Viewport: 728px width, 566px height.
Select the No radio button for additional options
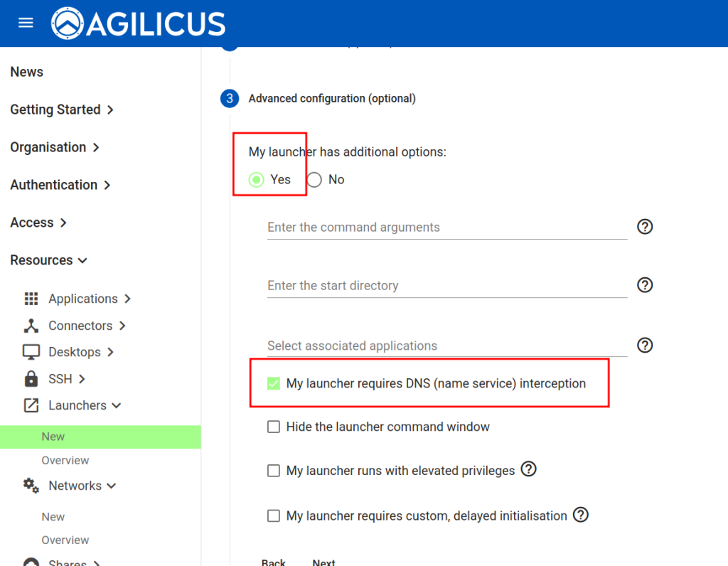314,179
